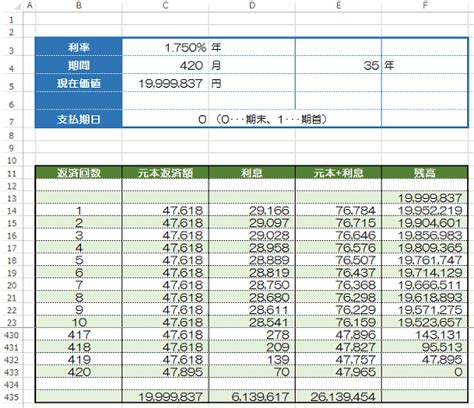Click the balance cell 19,952,219

(x=425, y=211)
